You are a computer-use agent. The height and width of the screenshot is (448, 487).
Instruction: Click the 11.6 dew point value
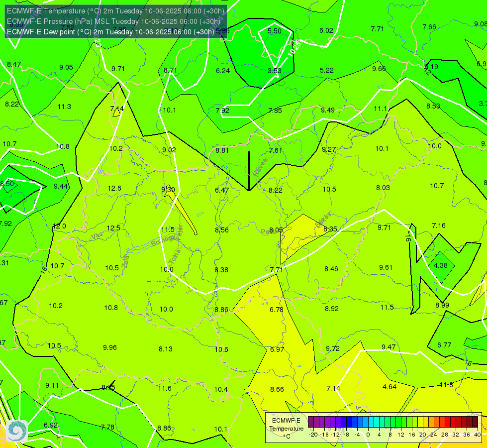point(165,388)
